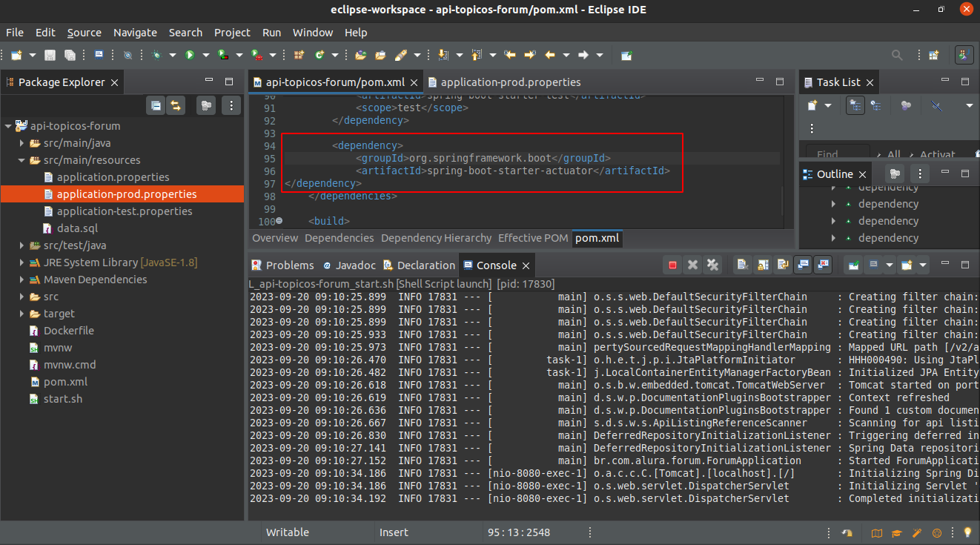Toggle Word Wrap in Console toolbar
This screenshot has width=980, height=545.
[x=782, y=265]
